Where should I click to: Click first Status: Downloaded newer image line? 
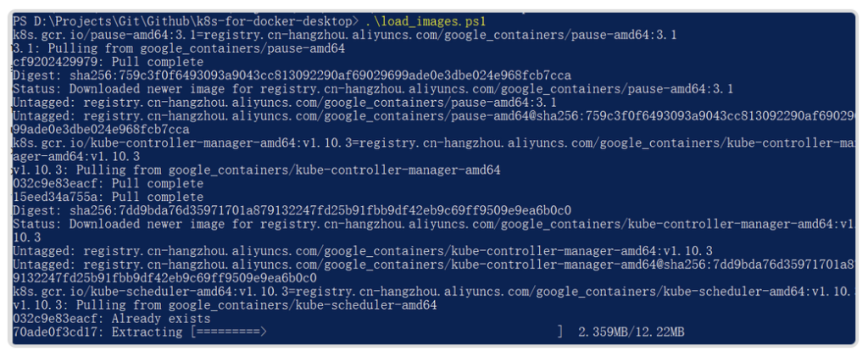pos(373,89)
